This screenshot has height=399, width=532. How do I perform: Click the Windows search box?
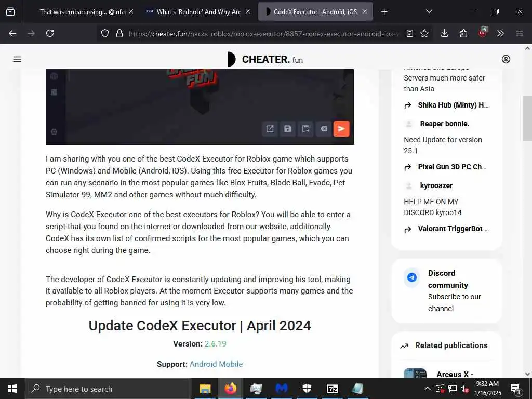[x=108, y=389]
